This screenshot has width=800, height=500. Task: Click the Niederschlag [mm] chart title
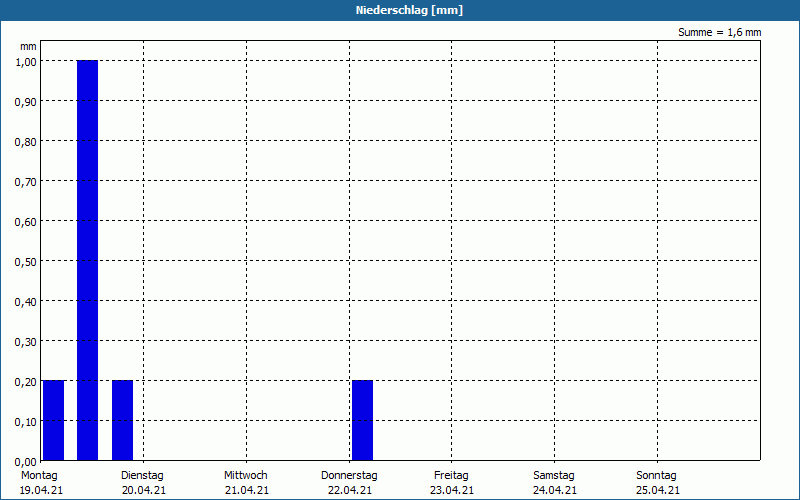tap(409, 10)
